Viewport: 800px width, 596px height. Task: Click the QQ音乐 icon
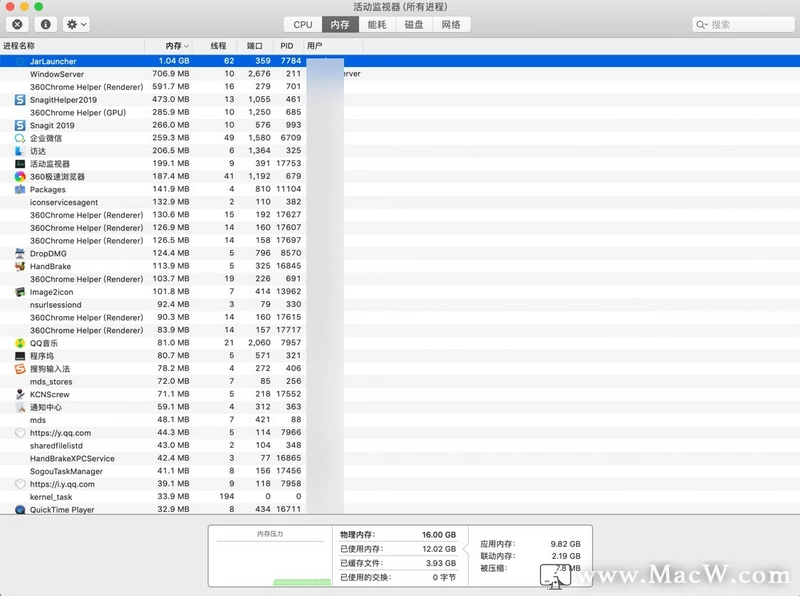click(x=20, y=343)
